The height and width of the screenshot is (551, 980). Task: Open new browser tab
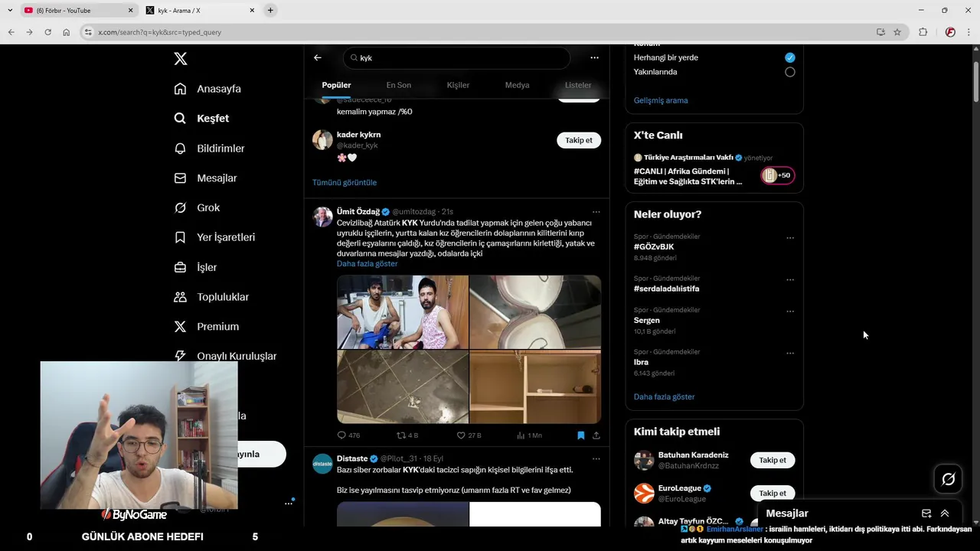pyautogui.click(x=270, y=10)
